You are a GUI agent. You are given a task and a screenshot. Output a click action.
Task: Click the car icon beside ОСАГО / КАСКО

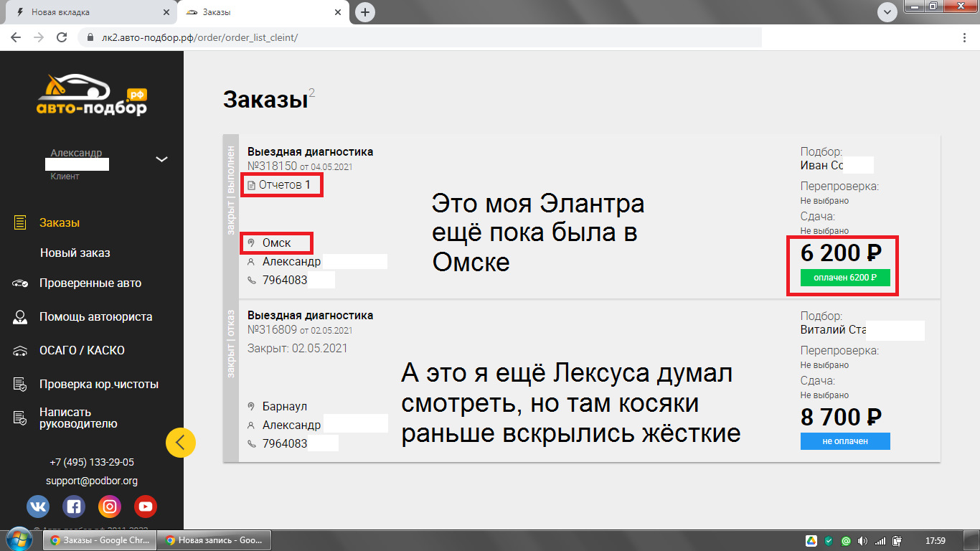20,351
